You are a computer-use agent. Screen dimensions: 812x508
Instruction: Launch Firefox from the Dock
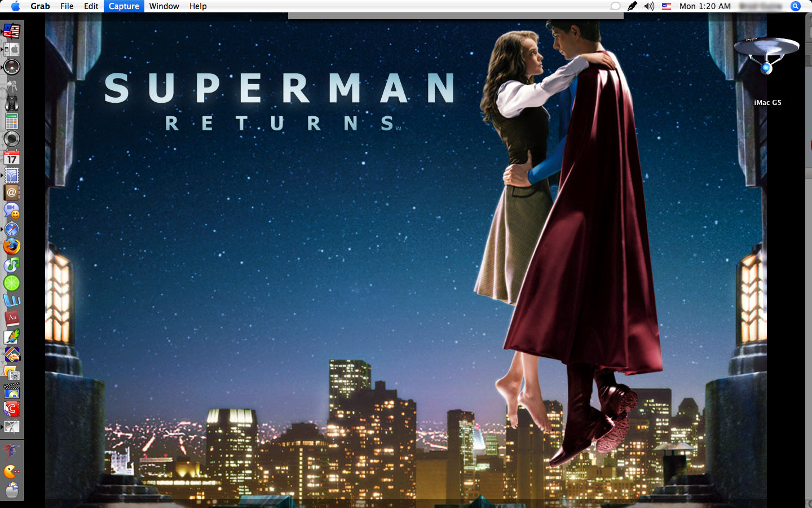[x=12, y=247]
